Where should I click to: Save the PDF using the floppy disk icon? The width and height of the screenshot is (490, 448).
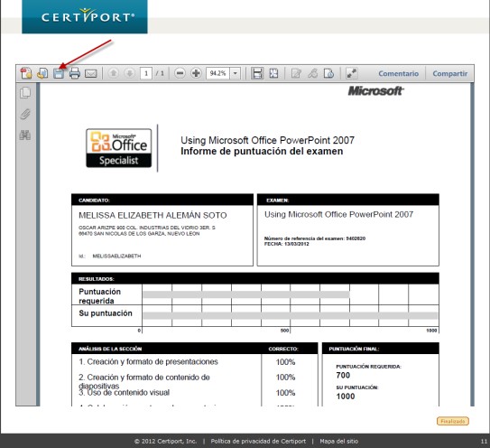coord(59,73)
